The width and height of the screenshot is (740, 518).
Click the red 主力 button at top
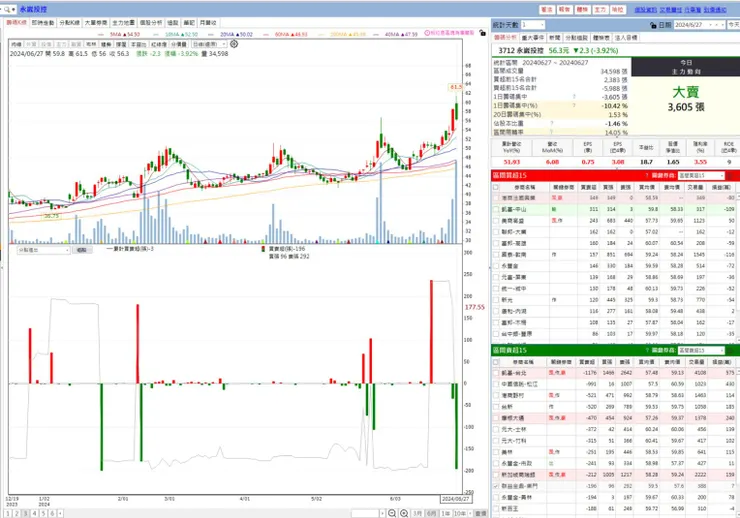coord(600,9)
